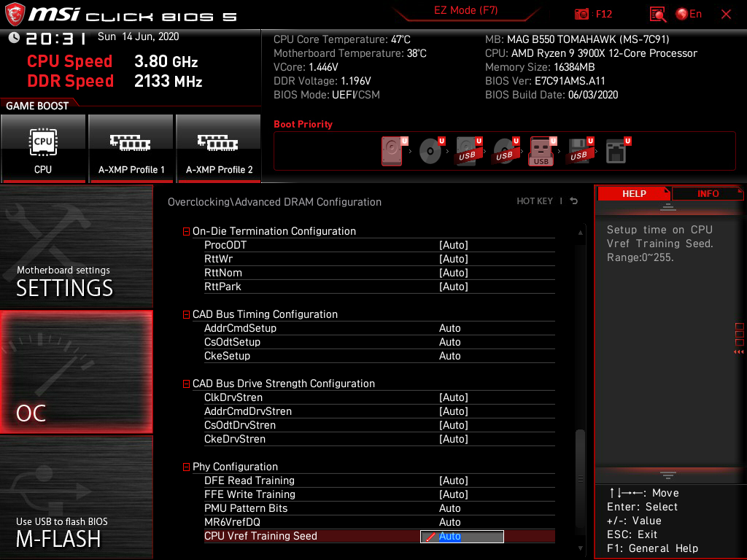Select the CPU Vref Training Seed row label

pyautogui.click(x=260, y=536)
